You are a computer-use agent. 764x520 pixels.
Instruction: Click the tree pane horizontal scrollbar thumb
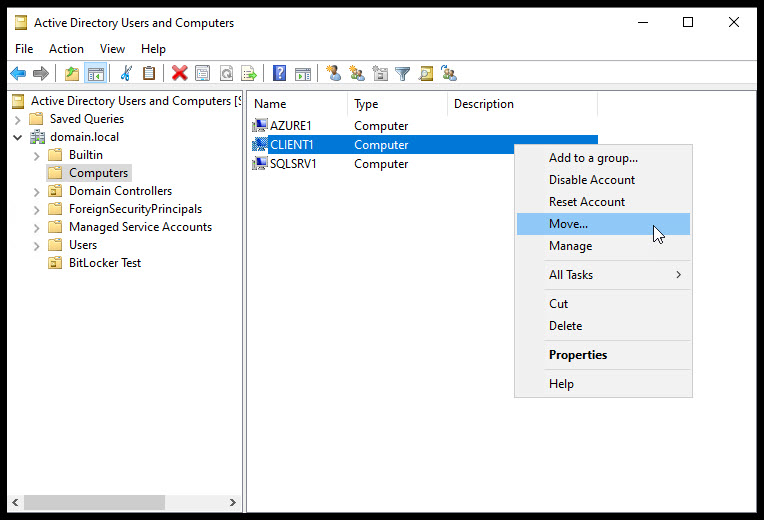(95, 502)
